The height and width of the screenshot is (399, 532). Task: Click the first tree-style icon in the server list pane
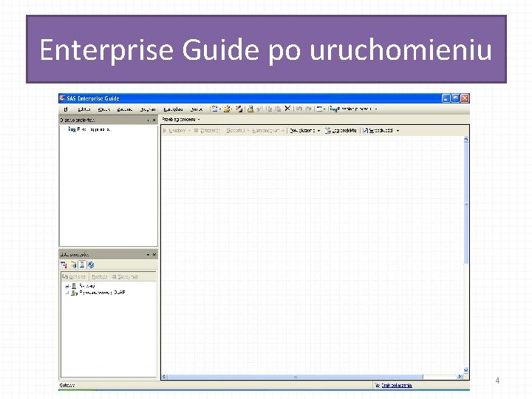[x=64, y=265]
